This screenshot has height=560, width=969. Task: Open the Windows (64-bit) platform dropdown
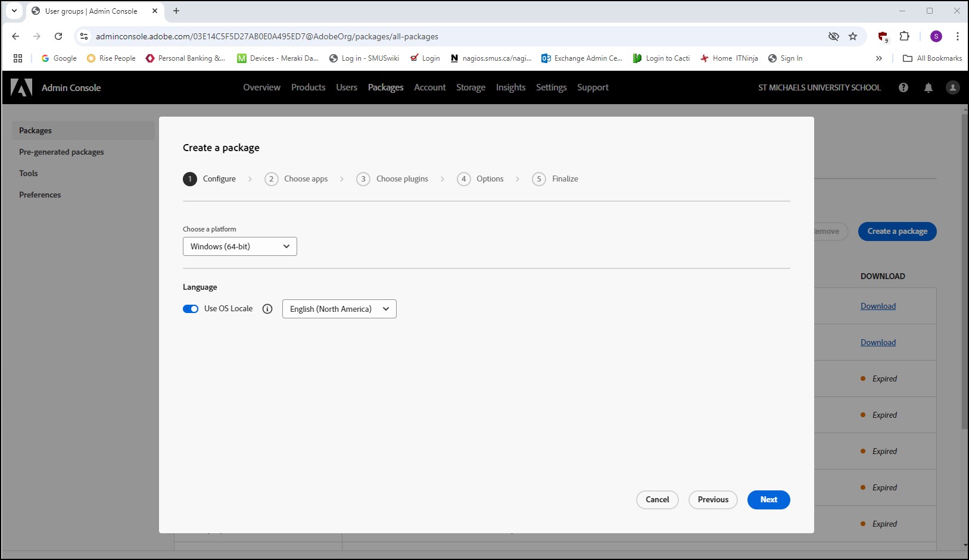[x=239, y=246]
